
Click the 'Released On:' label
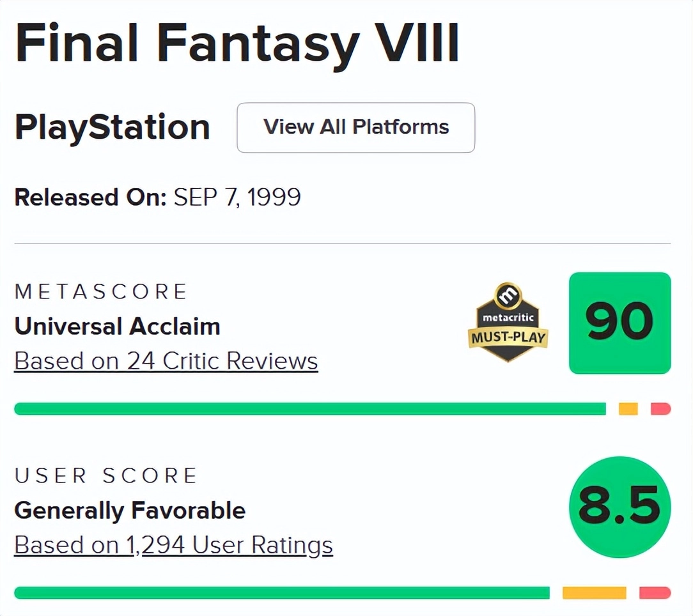90,197
